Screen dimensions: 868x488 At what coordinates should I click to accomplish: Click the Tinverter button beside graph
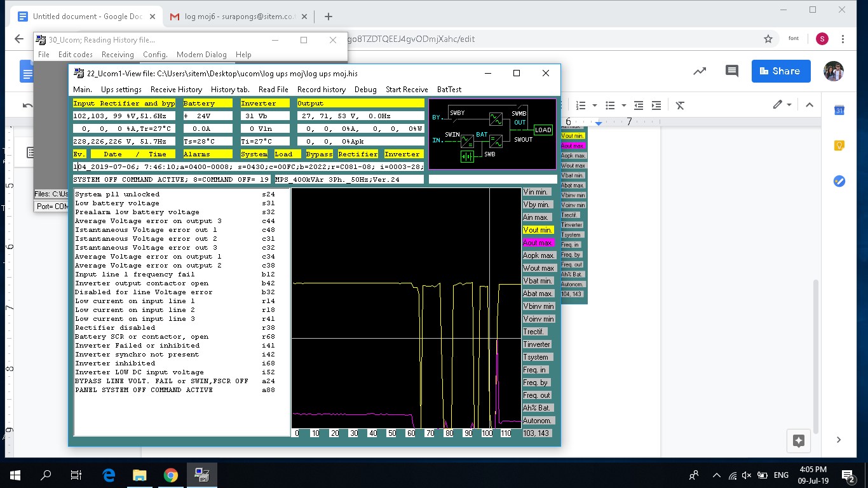click(538, 344)
